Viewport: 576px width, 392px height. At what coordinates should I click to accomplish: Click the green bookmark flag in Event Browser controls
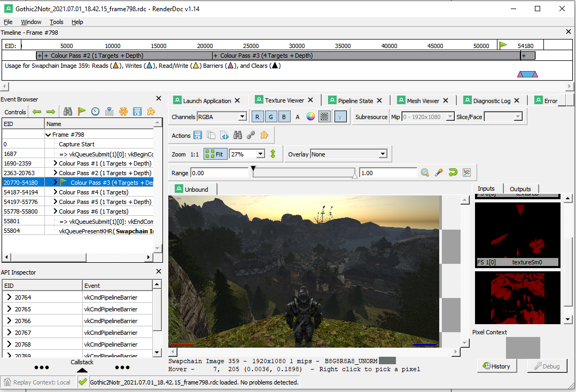(82, 111)
